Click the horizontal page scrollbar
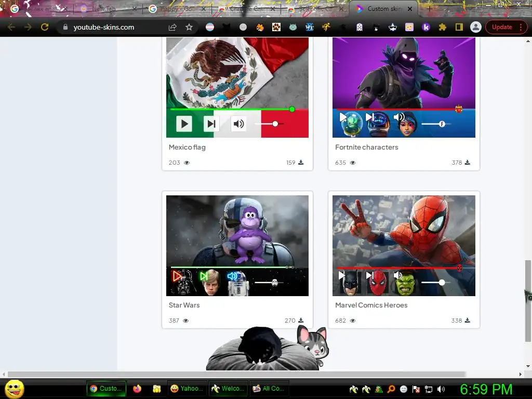Image resolution: width=532 pixels, height=399 pixels. [x=236, y=374]
